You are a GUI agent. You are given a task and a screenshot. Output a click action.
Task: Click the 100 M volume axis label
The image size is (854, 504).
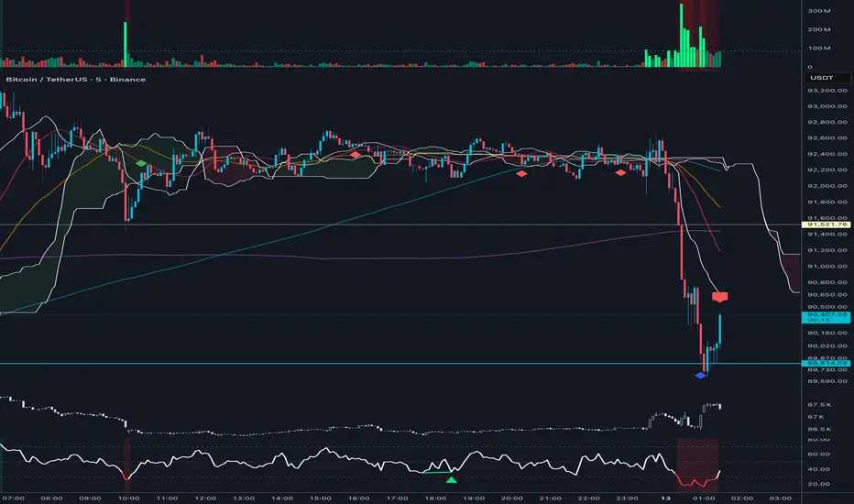tap(819, 48)
